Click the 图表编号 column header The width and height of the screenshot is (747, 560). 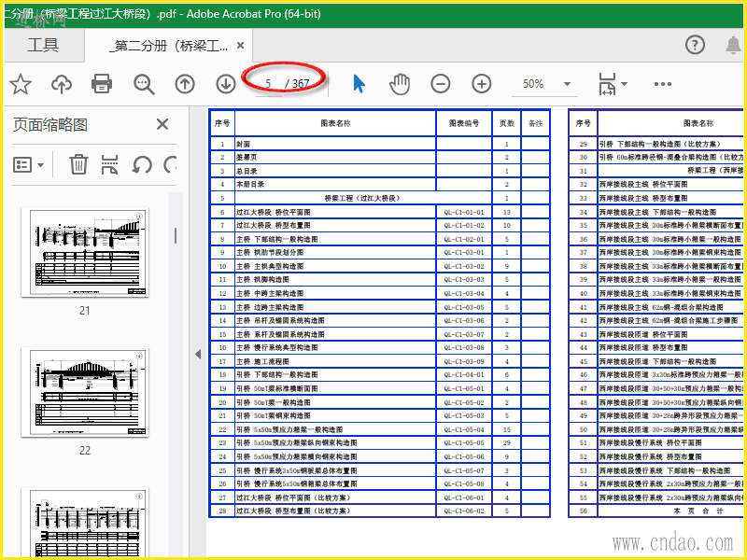pyautogui.click(x=463, y=123)
